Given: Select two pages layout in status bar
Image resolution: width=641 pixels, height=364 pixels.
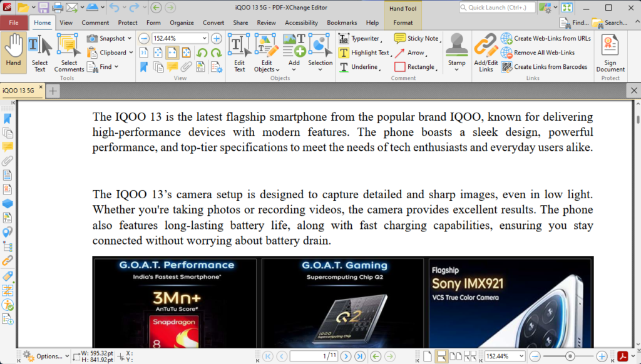Looking at the screenshot, I should [456, 356].
